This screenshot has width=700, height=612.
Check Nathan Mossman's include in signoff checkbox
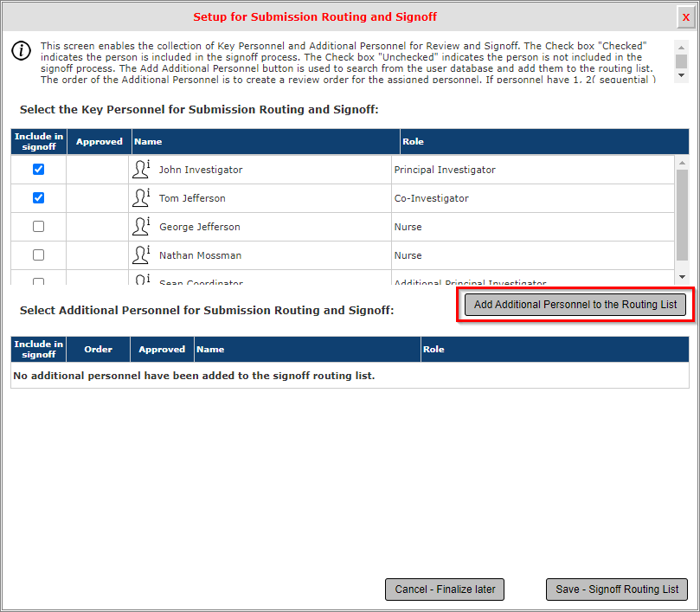coord(38,255)
